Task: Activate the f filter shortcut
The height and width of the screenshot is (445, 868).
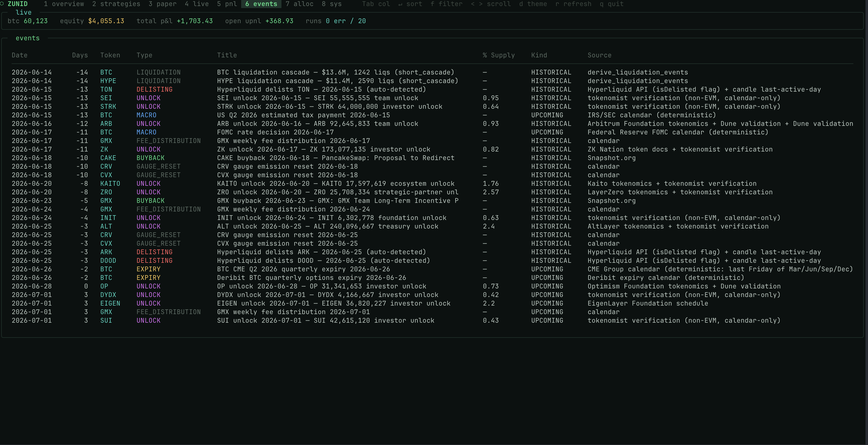Action: coord(447,4)
